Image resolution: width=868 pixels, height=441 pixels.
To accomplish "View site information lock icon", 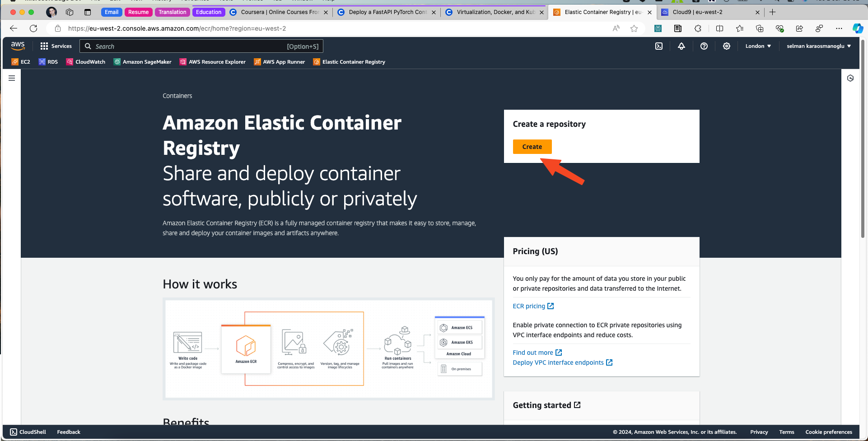I will click(x=58, y=28).
